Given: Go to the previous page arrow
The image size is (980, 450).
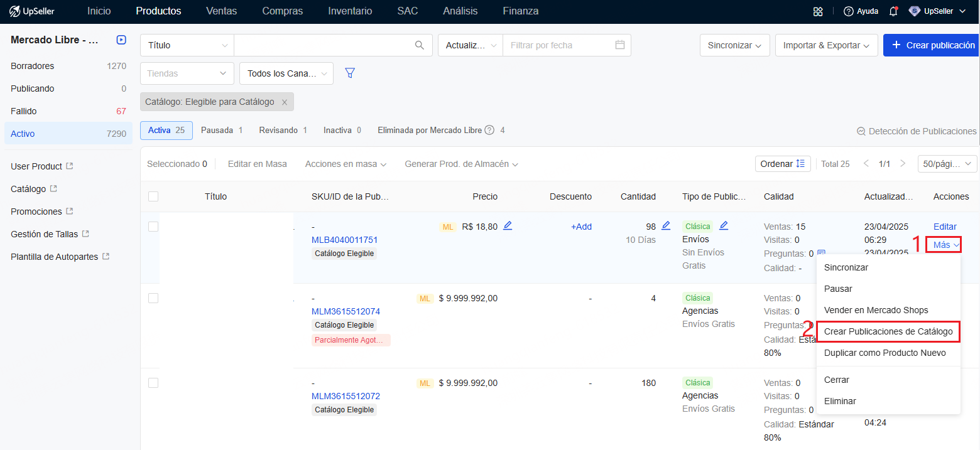Looking at the screenshot, I should pyautogui.click(x=866, y=164).
